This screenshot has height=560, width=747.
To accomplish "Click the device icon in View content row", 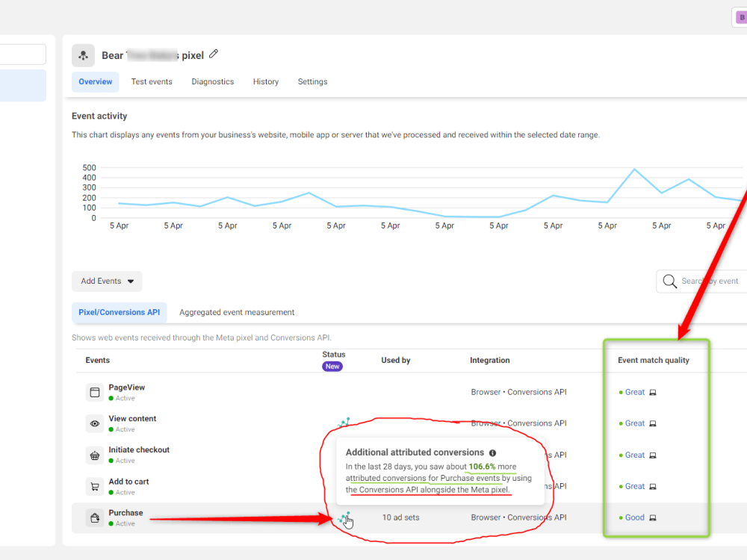I will pyautogui.click(x=653, y=424).
